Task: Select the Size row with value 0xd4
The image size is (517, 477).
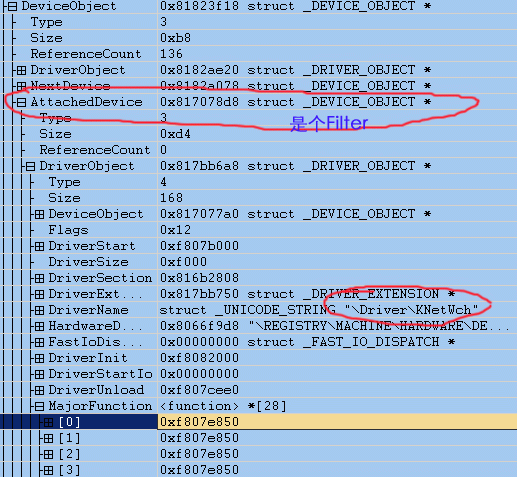Action: tap(55, 134)
